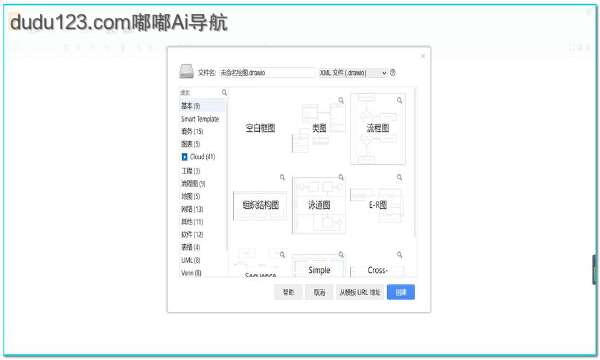Click the 文件名 filename input field
The width and height of the screenshot is (600, 360).
pos(267,73)
